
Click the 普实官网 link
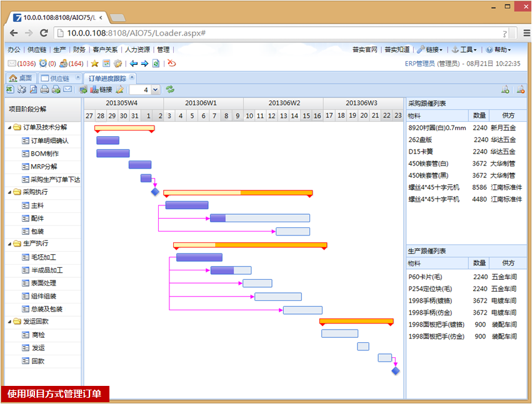[364, 50]
